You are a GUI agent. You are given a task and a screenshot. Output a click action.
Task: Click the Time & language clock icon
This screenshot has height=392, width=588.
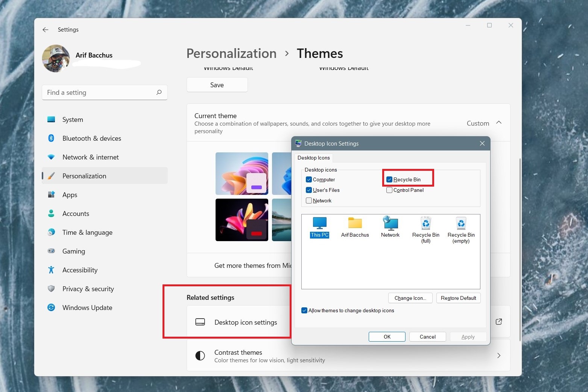click(x=51, y=232)
